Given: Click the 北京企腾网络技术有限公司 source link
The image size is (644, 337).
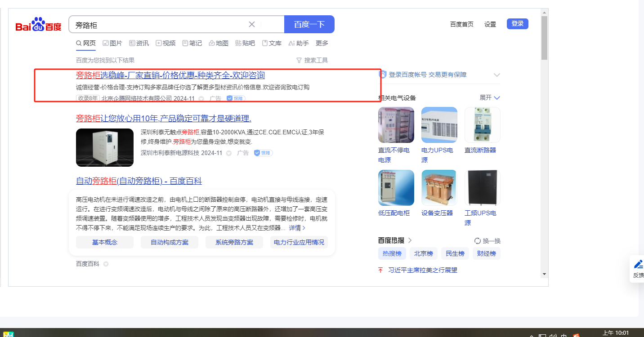Looking at the screenshot, I should 137,98.
